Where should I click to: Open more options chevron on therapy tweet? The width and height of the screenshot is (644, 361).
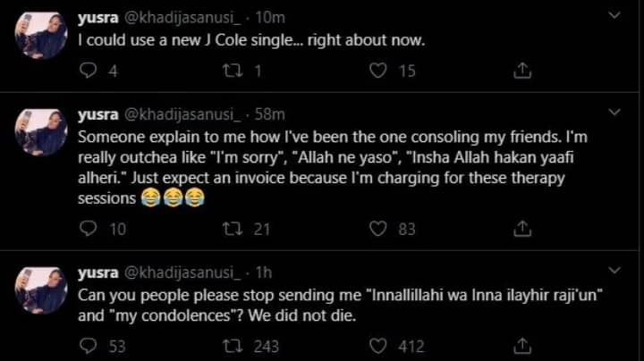click(x=614, y=113)
